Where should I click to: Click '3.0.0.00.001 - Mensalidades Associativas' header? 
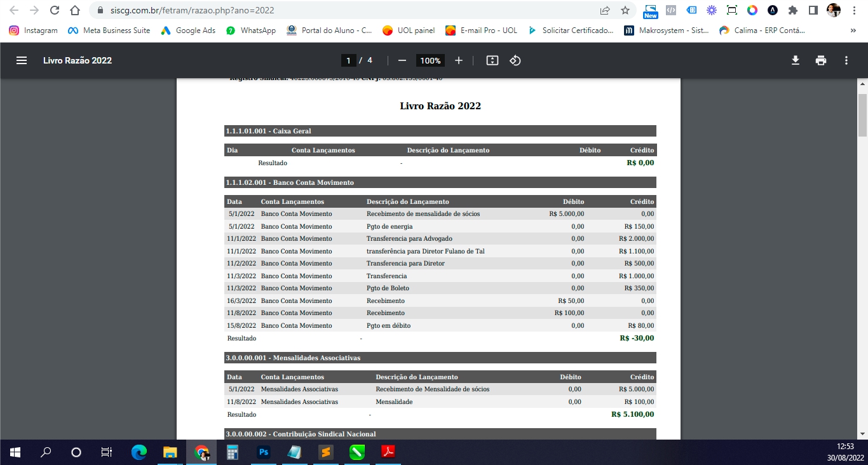tap(440, 358)
